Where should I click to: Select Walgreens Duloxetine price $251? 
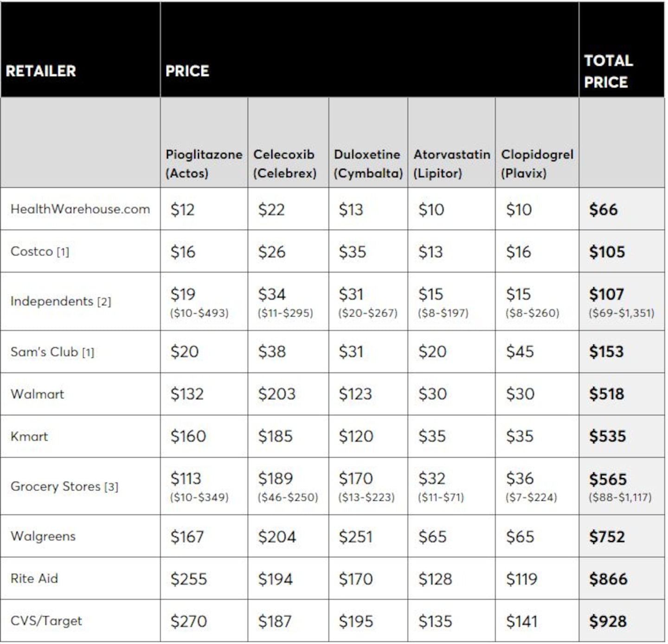click(355, 537)
